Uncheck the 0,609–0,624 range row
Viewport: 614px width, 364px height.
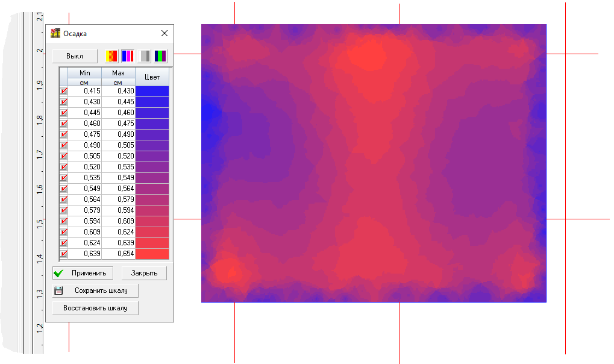point(63,232)
